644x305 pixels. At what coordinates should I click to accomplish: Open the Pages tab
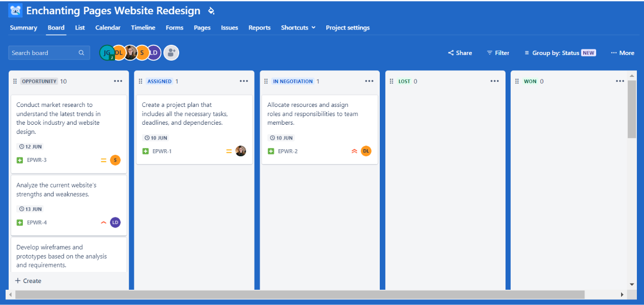tap(202, 27)
